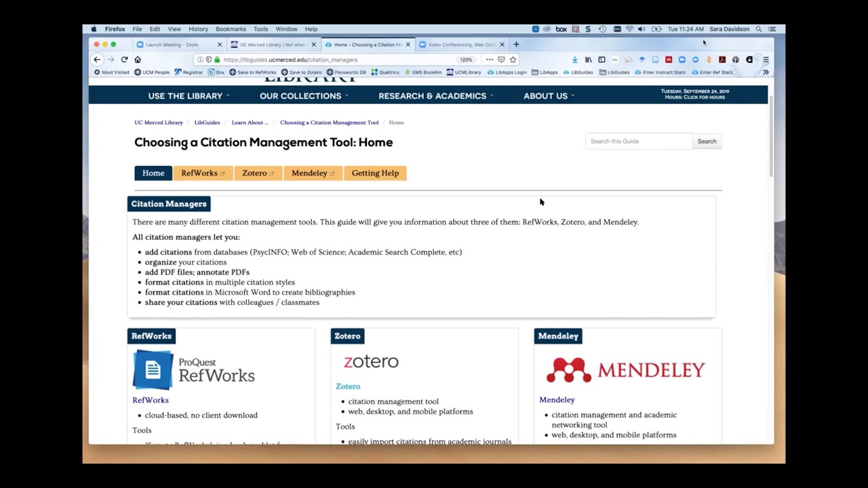
Task: Click the Mendeley logo image
Action: coord(626,370)
